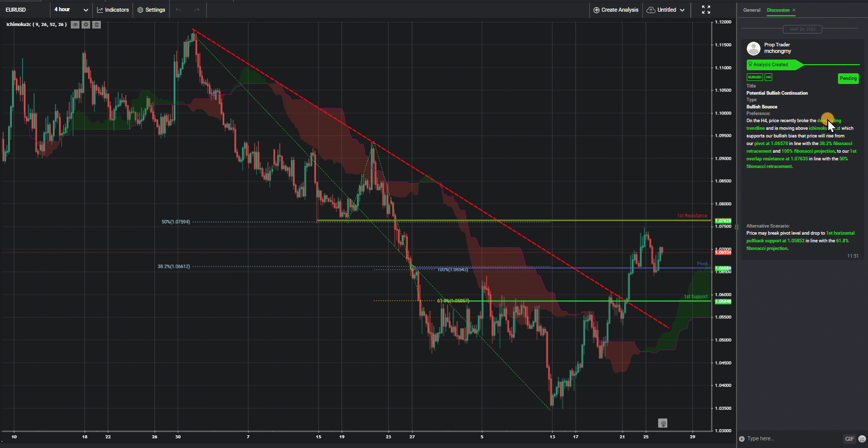
Task: Open the 4 hour timeframe dropdown
Action: [x=71, y=10]
